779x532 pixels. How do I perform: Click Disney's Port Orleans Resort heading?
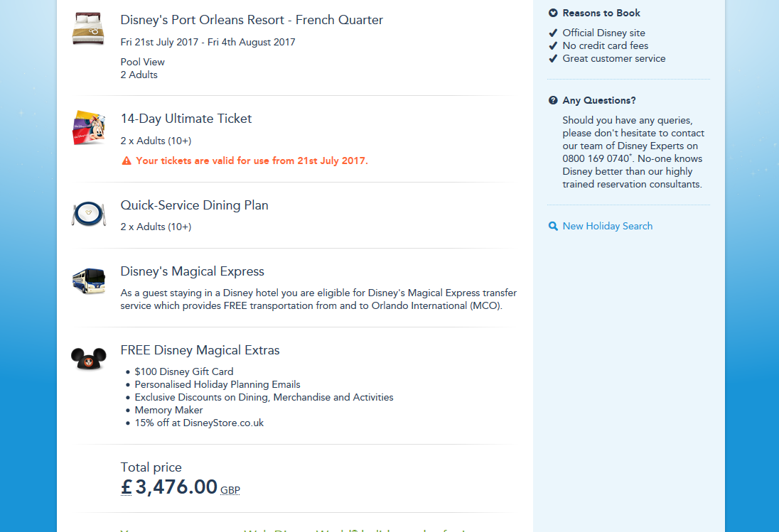click(x=252, y=20)
